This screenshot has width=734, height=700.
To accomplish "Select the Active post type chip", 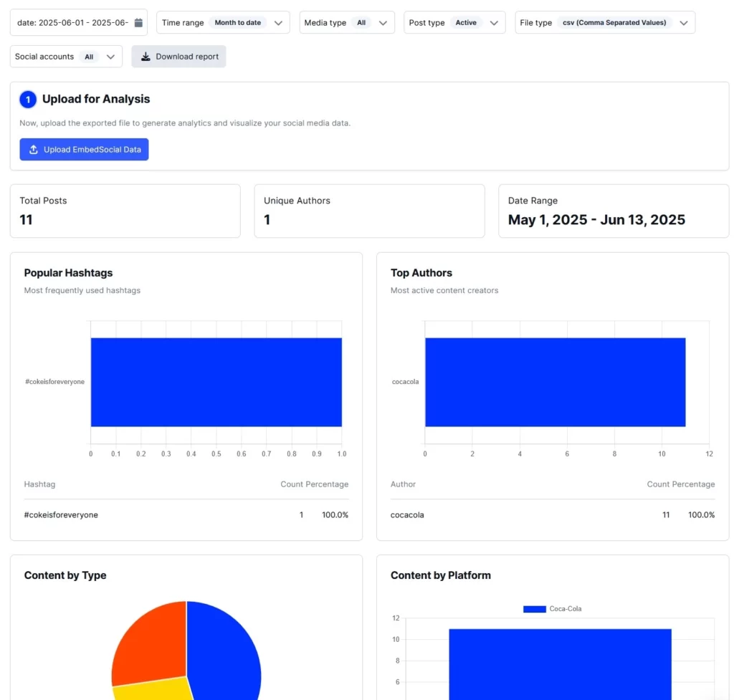I will pyautogui.click(x=466, y=22).
